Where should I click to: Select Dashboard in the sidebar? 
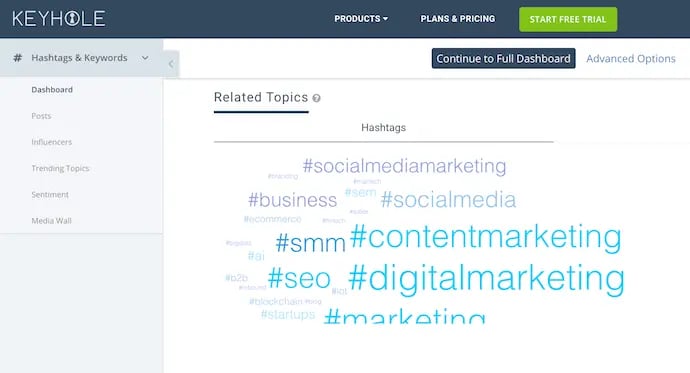point(52,90)
